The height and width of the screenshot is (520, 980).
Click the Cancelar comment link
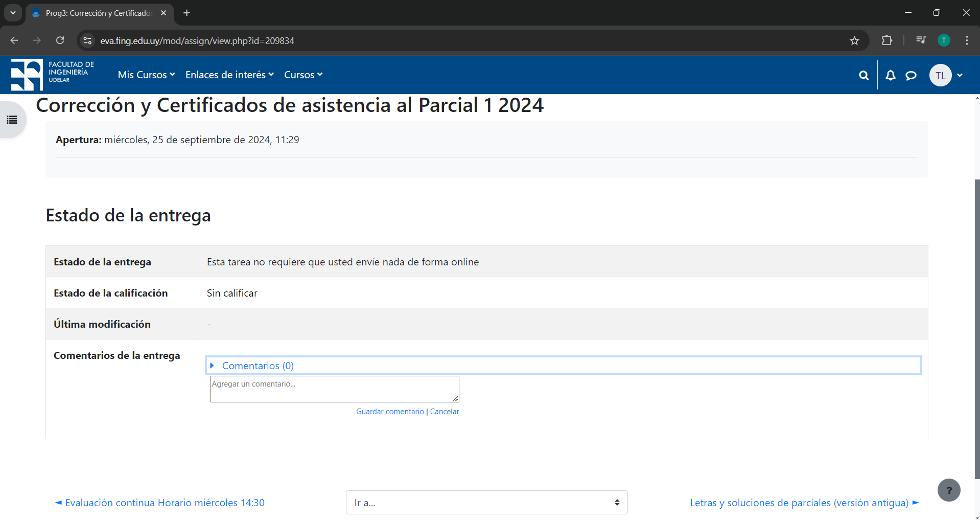pos(445,412)
